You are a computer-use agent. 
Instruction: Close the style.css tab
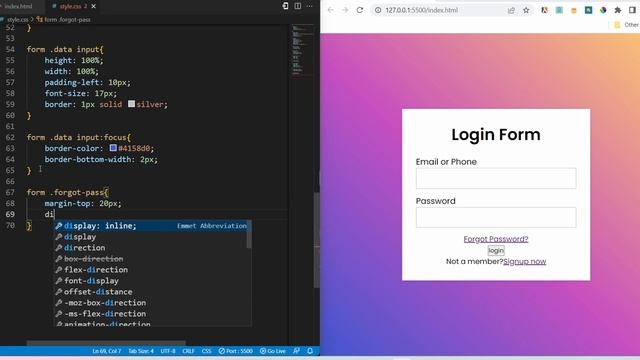pyautogui.click(x=93, y=6)
